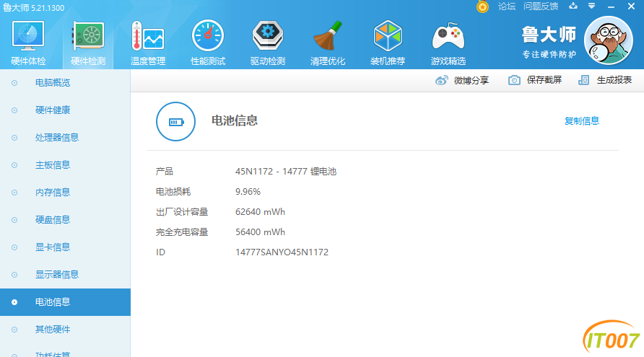The height and width of the screenshot is (357, 644).
Task: Click the gold medal icon in title bar
Action: coord(482,6)
